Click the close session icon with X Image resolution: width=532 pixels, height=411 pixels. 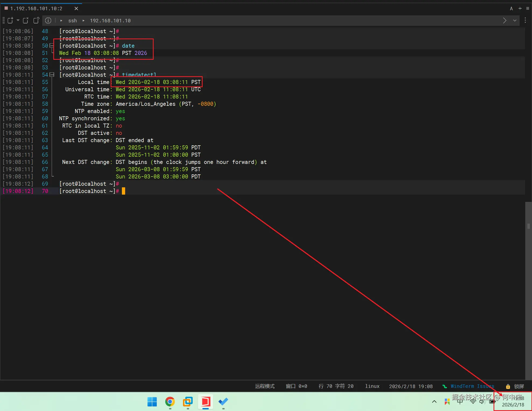[x=26, y=20]
